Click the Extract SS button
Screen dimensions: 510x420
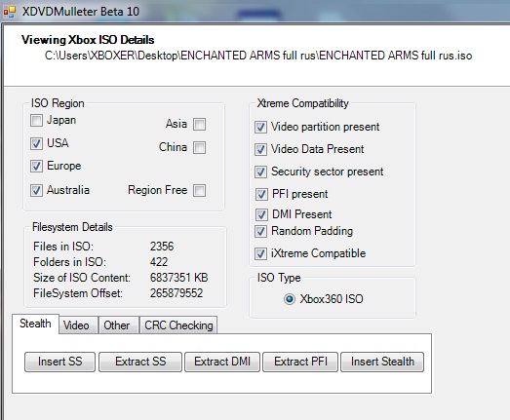point(140,362)
